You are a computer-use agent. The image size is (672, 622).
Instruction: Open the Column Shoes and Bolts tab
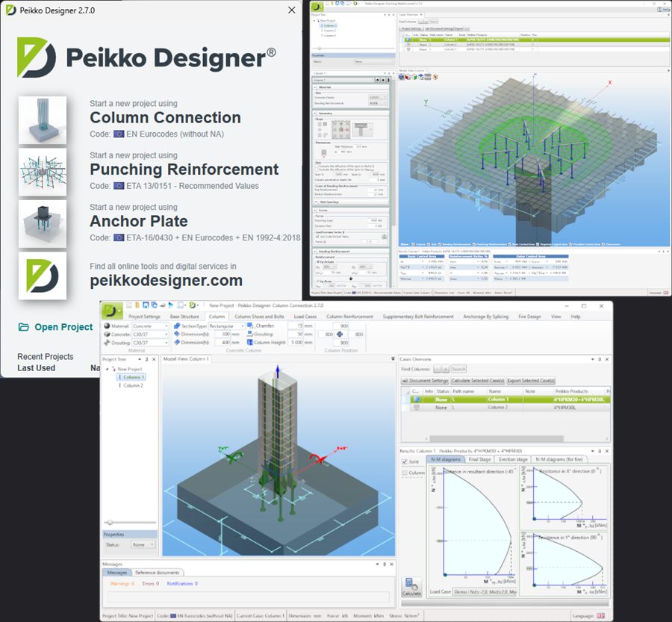[259, 317]
